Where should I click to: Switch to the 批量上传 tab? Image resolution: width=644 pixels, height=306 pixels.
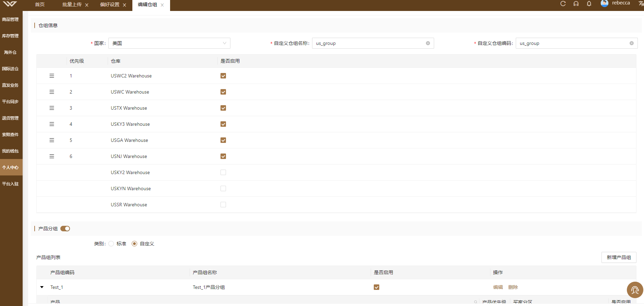72,5
